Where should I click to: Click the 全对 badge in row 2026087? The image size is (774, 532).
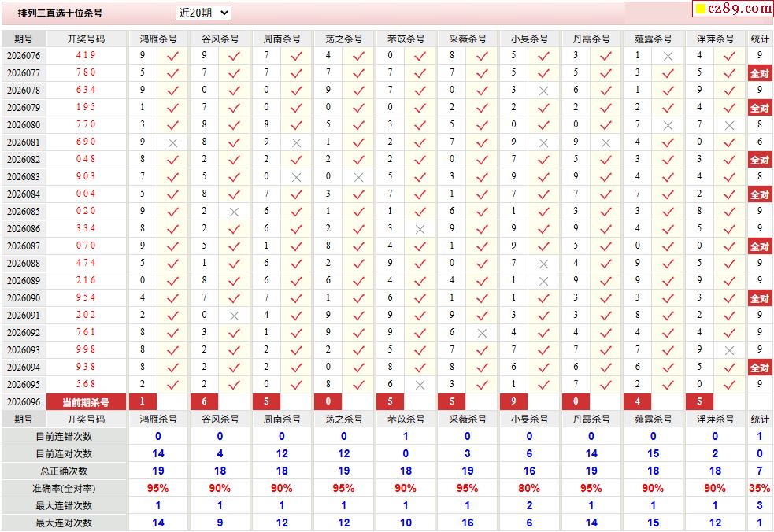[760, 247]
